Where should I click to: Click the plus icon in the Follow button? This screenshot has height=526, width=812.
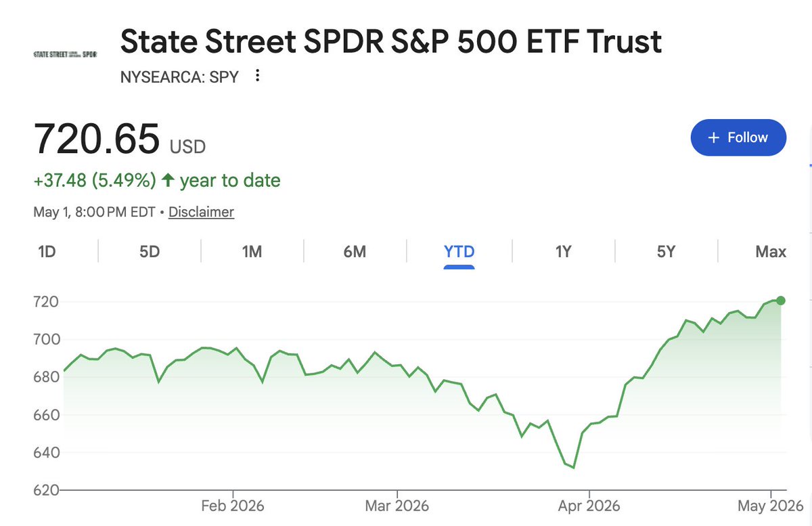point(713,137)
